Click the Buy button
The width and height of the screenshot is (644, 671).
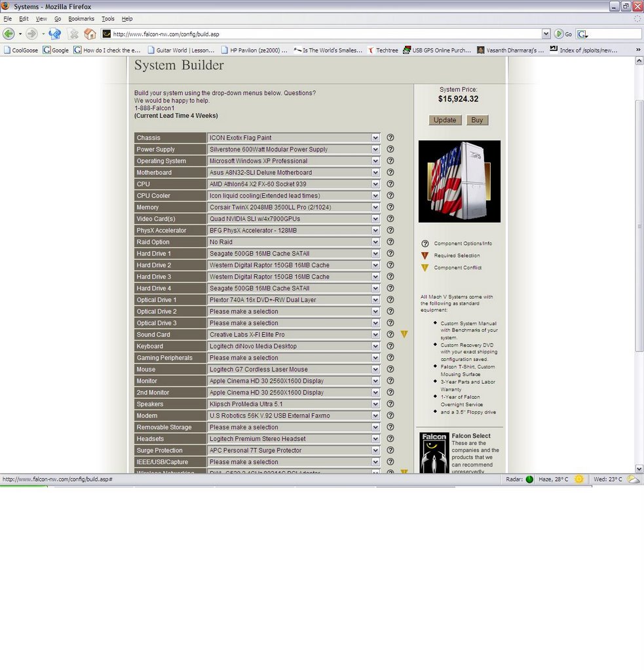coord(477,121)
